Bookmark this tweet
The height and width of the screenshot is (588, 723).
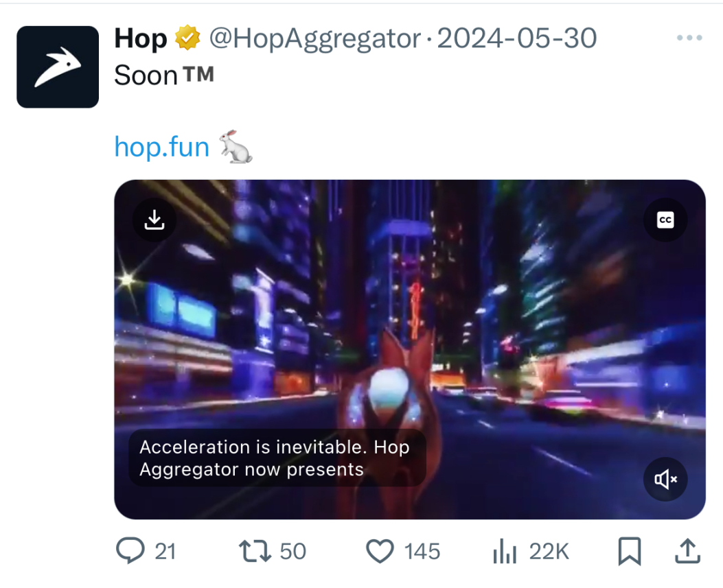tap(629, 551)
